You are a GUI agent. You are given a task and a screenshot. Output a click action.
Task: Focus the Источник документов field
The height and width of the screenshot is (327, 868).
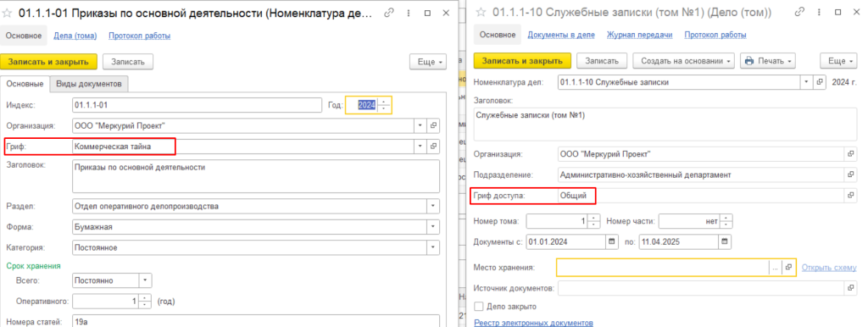(x=701, y=288)
